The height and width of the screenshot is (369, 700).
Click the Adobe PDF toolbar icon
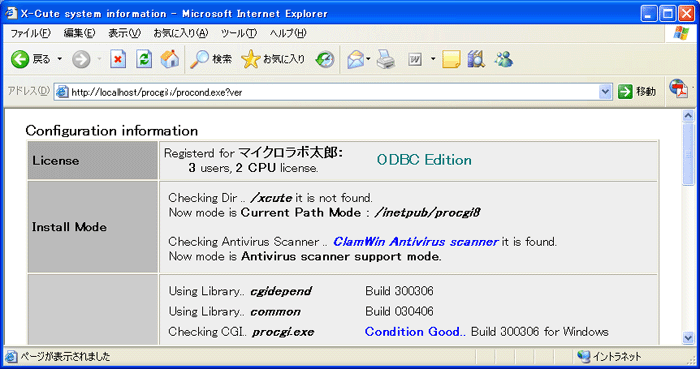coord(679,90)
